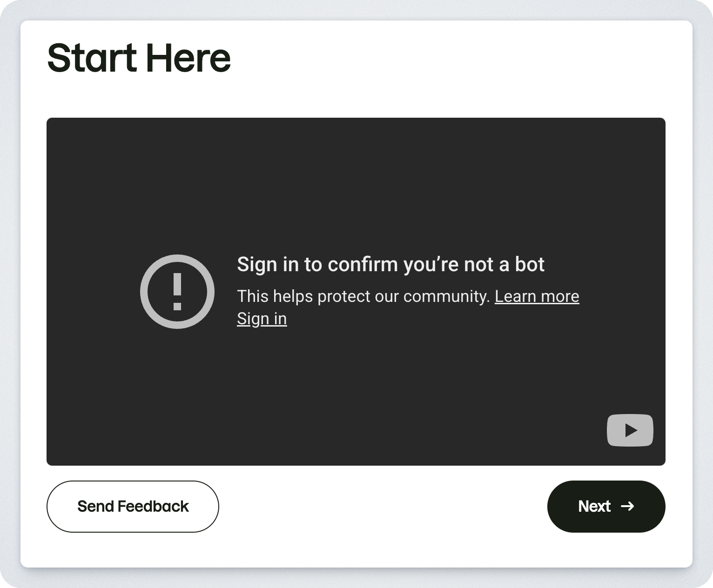
Task: Proceed with the Next button
Action: point(606,506)
